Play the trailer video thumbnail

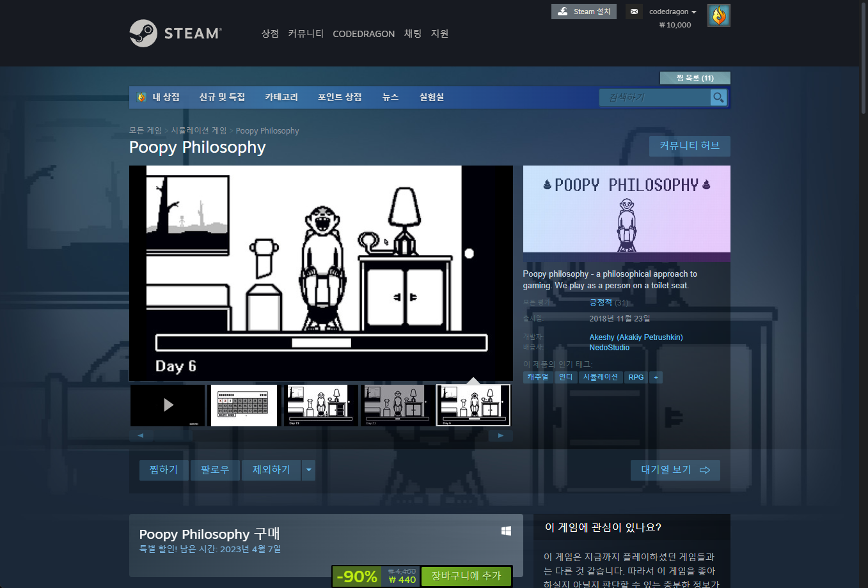point(168,405)
